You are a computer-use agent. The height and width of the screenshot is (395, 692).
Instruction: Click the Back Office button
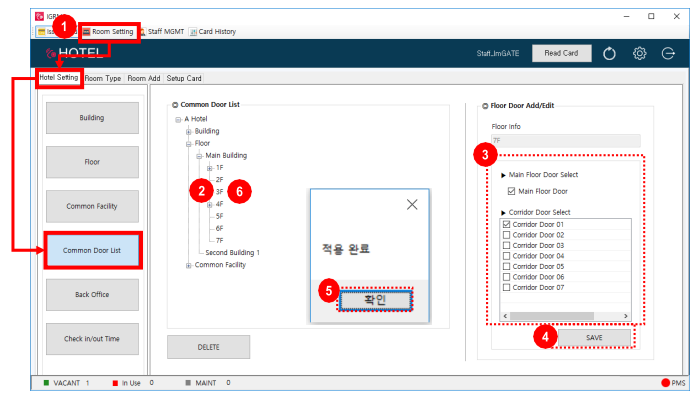point(92,294)
